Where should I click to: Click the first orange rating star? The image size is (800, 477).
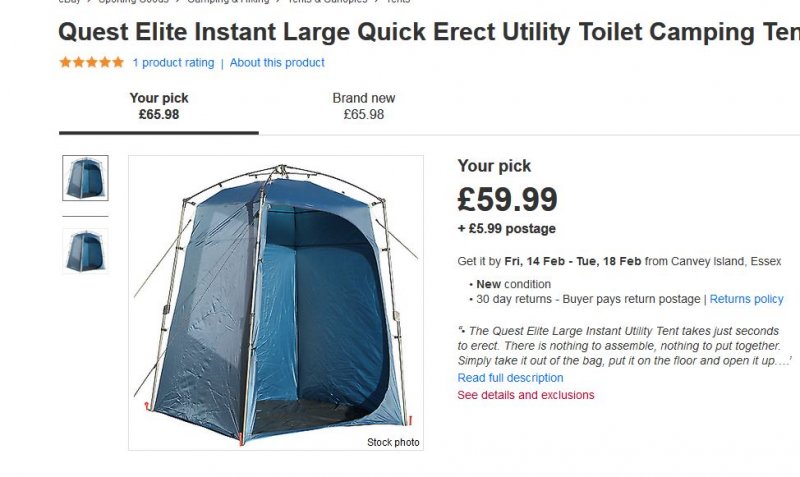pyautogui.click(x=65, y=62)
